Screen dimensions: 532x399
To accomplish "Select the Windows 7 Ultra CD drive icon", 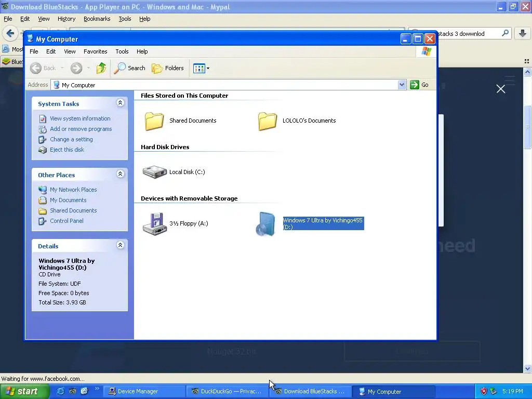I will pos(265,223).
